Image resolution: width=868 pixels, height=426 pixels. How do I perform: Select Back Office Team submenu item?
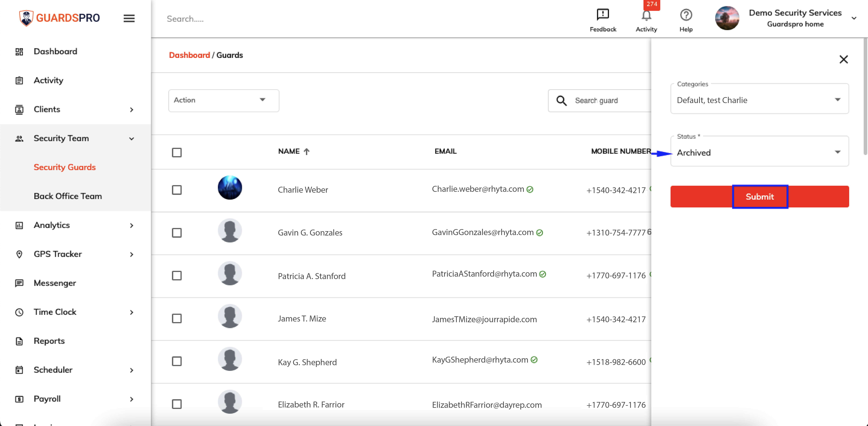coord(68,196)
